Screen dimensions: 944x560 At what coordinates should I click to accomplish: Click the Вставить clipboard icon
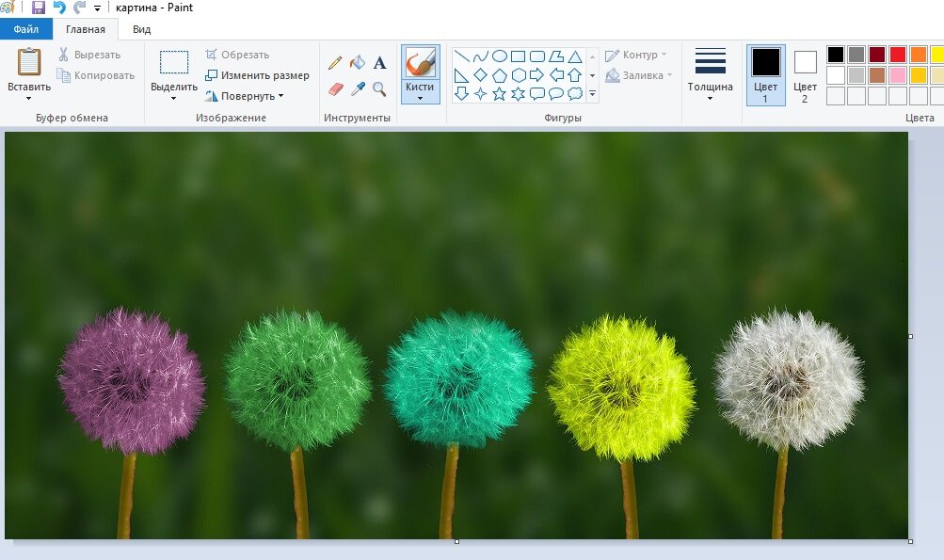[29, 62]
